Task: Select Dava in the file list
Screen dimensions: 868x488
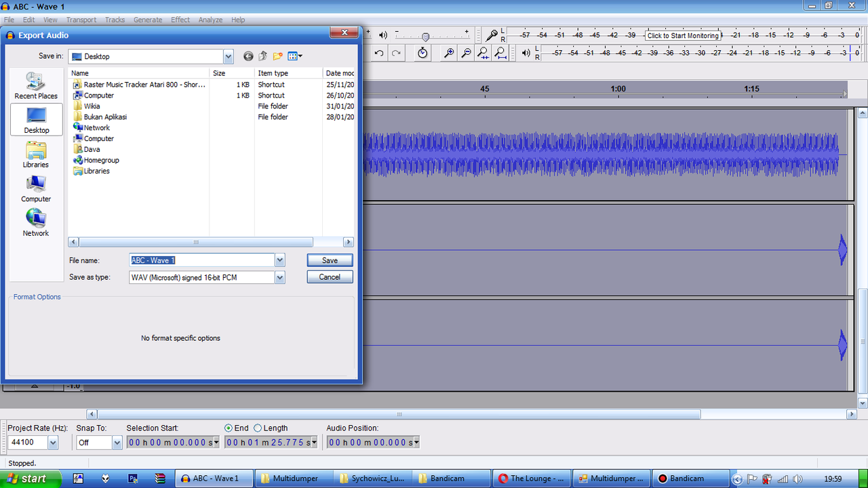Action: tap(92, 150)
